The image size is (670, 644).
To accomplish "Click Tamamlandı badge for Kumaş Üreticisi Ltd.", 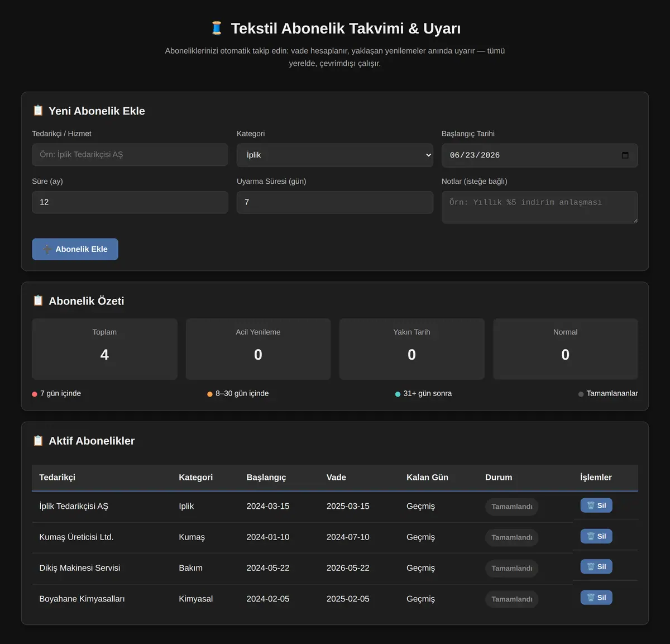I will 512,537.
